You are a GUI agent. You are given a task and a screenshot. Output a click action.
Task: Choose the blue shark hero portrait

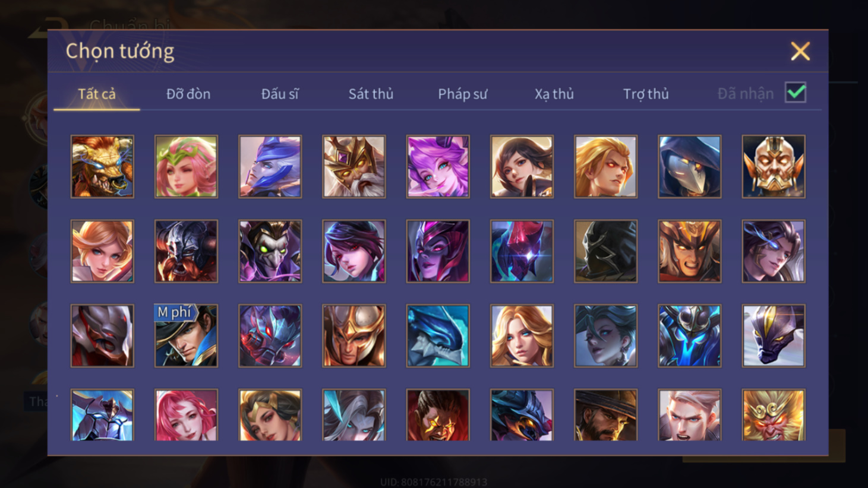(438, 336)
